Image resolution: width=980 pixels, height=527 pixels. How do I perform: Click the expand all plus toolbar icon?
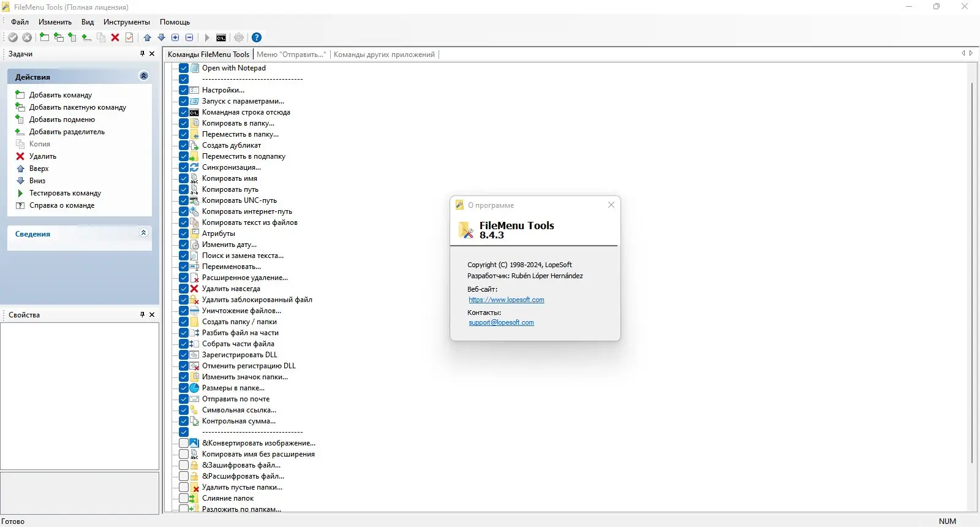[x=175, y=37]
